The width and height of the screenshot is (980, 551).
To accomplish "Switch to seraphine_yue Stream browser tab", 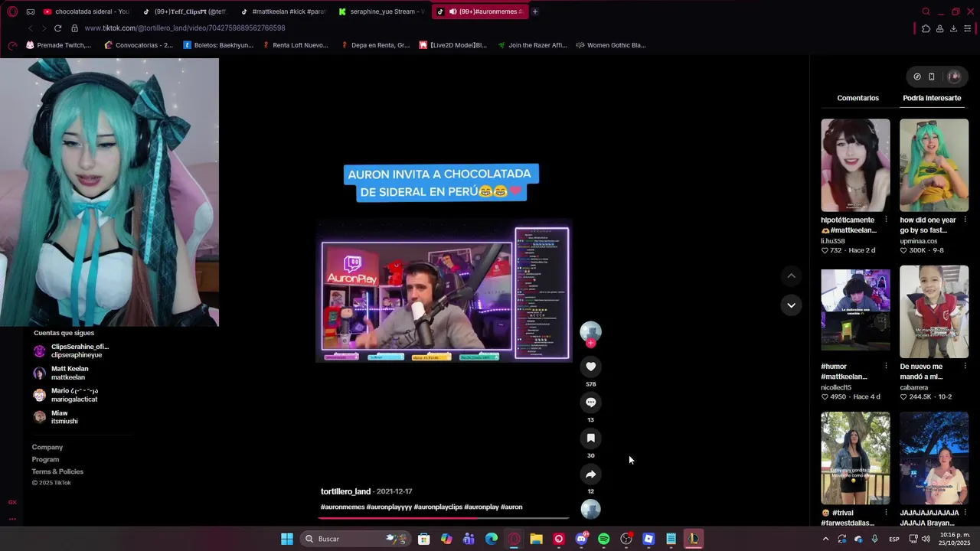I will click(381, 11).
